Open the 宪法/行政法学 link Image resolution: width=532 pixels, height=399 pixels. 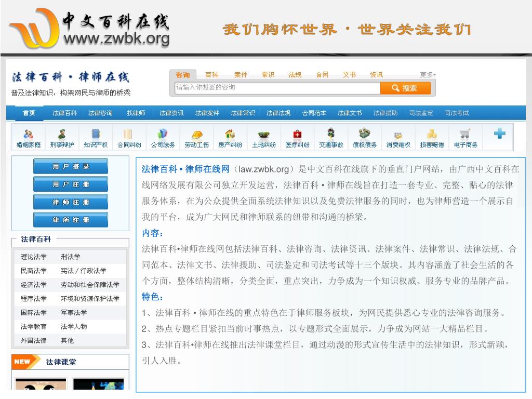84,271
